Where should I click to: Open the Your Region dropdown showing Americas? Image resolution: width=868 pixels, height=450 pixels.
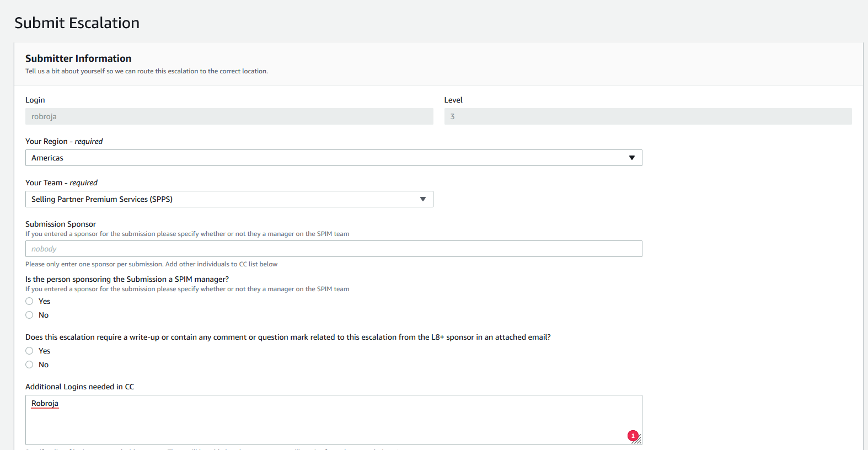click(x=334, y=158)
